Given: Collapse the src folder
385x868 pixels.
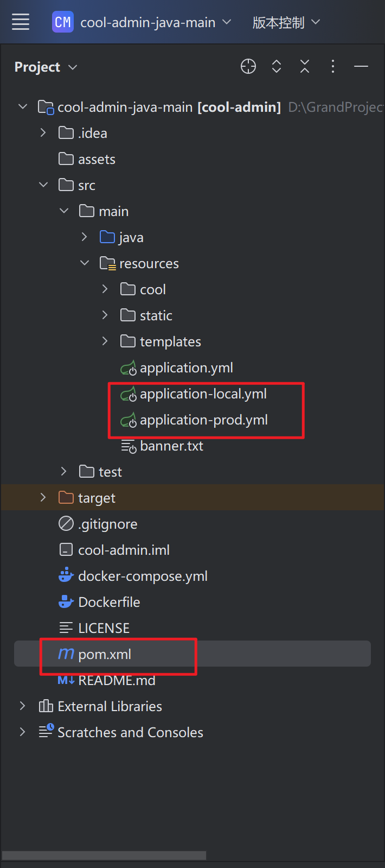Looking at the screenshot, I should tap(43, 185).
